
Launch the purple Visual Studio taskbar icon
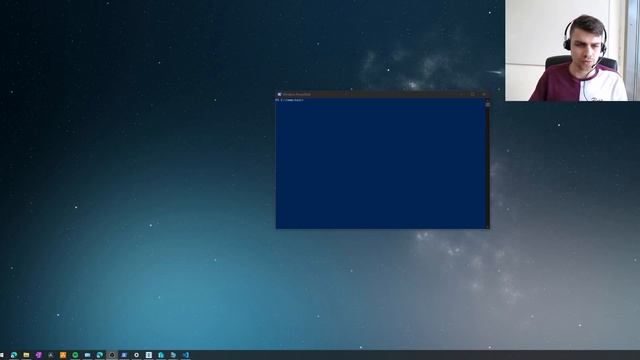coord(38,355)
